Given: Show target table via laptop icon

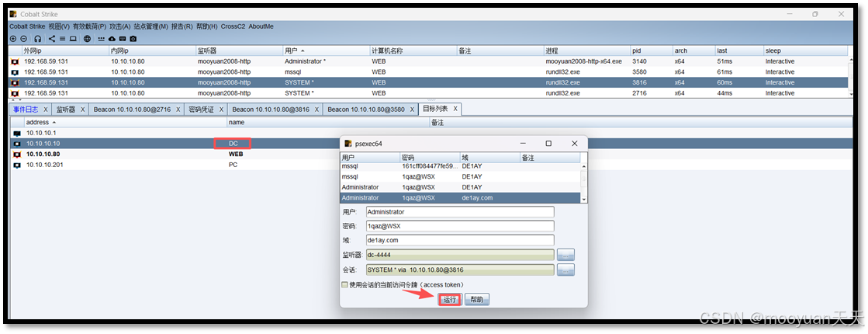Looking at the screenshot, I should coord(73,39).
